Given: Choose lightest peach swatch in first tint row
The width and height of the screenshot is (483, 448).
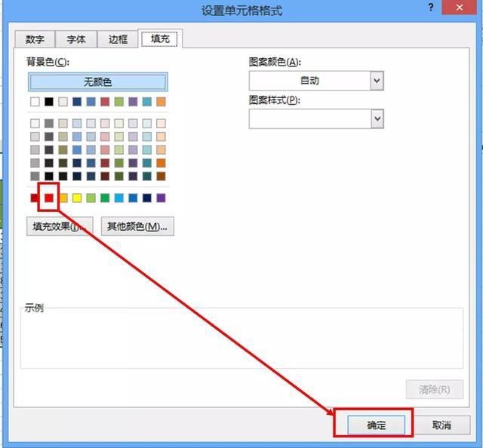Looking at the screenshot, I should pyautogui.click(x=161, y=124).
